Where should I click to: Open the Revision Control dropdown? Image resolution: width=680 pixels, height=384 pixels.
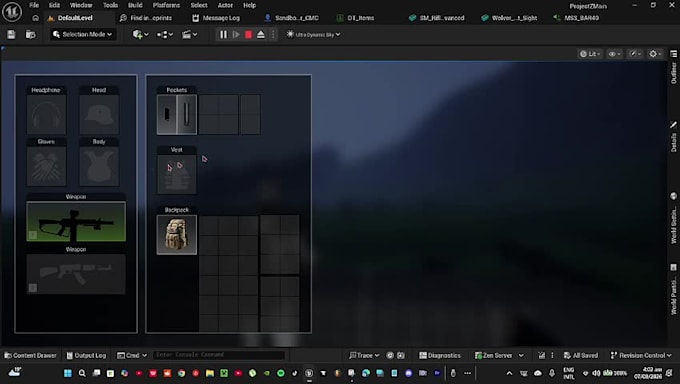[641, 355]
